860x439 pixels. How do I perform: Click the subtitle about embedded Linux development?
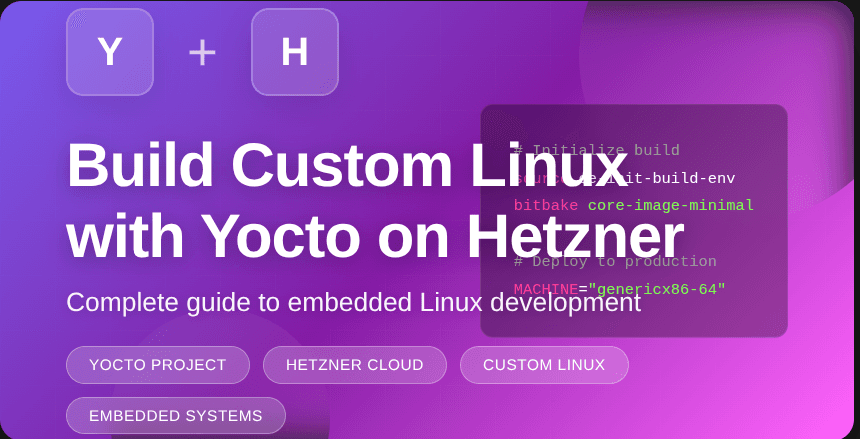(354, 302)
